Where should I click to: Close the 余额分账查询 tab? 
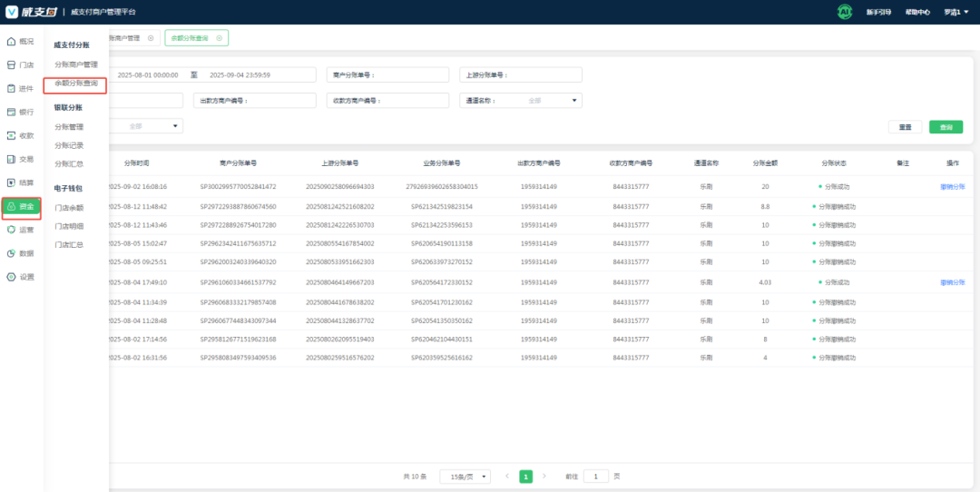[220, 38]
